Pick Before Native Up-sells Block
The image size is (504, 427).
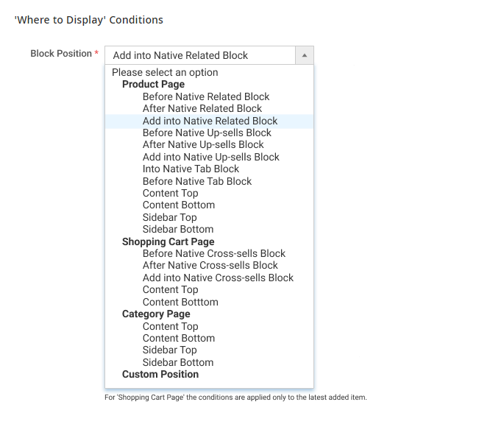[x=209, y=133]
